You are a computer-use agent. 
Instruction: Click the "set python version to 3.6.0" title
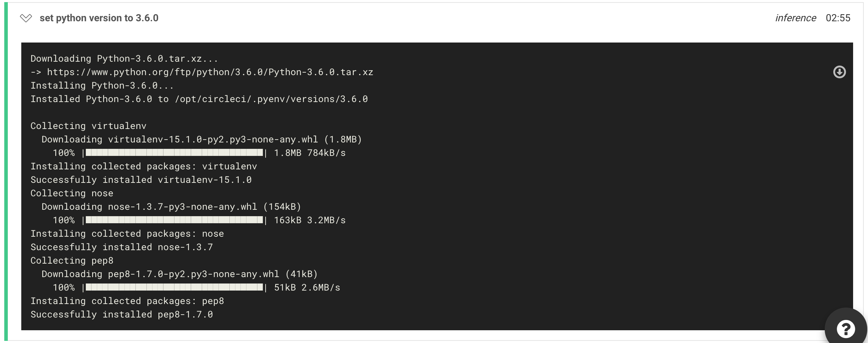click(99, 18)
